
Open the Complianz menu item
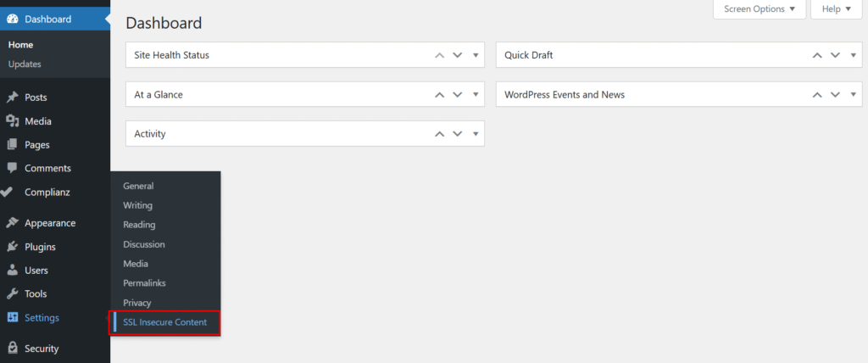point(47,192)
